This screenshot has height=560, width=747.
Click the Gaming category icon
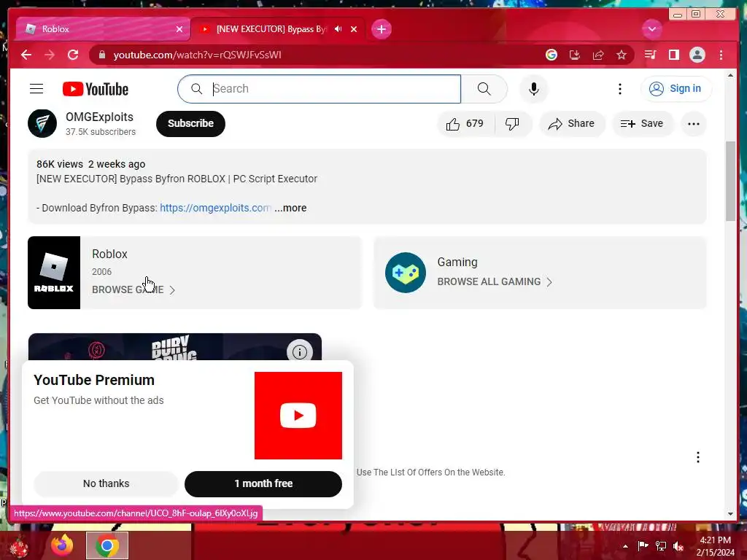pyautogui.click(x=406, y=273)
